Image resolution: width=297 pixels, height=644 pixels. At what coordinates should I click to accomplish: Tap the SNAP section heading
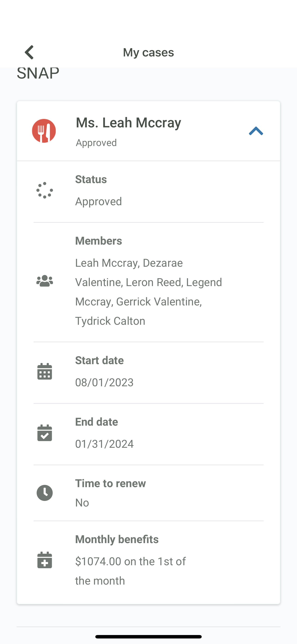[38, 73]
